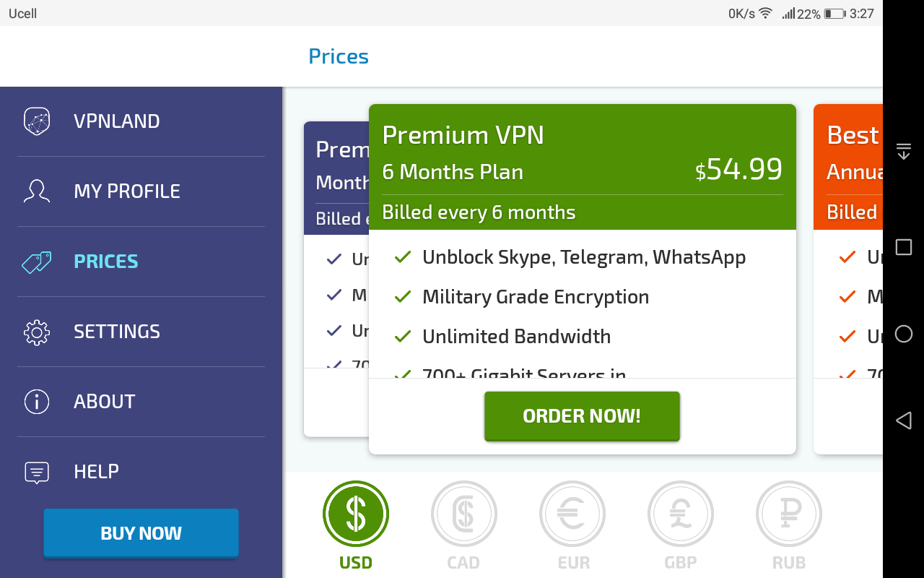This screenshot has width=924, height=578.
Task: Tap the blue BUY NOW button
Action: (x=141, y=533)
